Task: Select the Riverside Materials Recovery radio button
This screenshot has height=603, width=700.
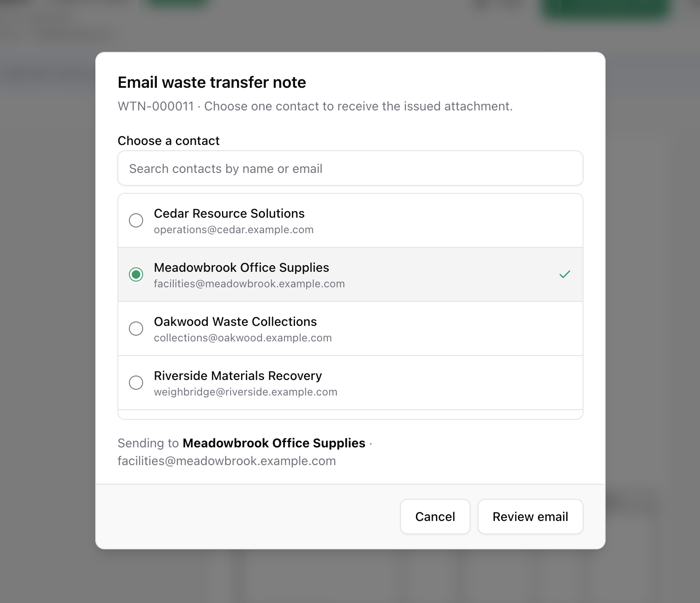Action: pos(136,383)
